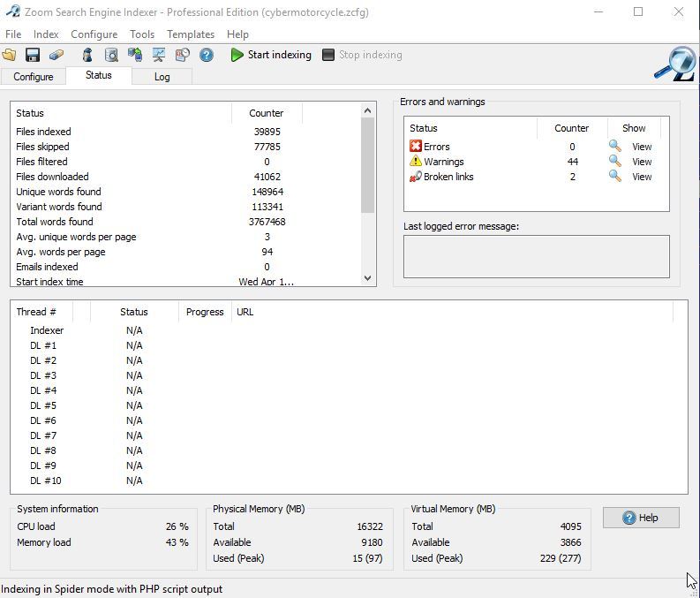The width and height of the screenshot is (700, 598).
Task: Click magnifier icon in the Warnings row
Action: click(614, 161)
